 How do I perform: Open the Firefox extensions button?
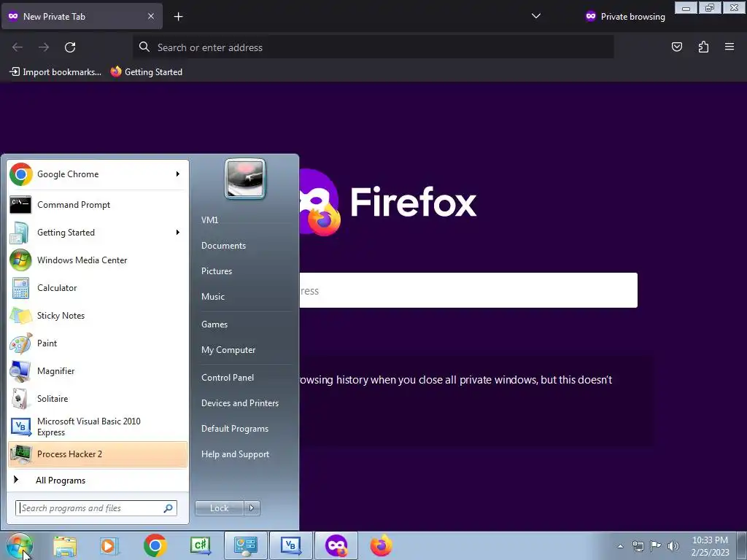[703, 47]
